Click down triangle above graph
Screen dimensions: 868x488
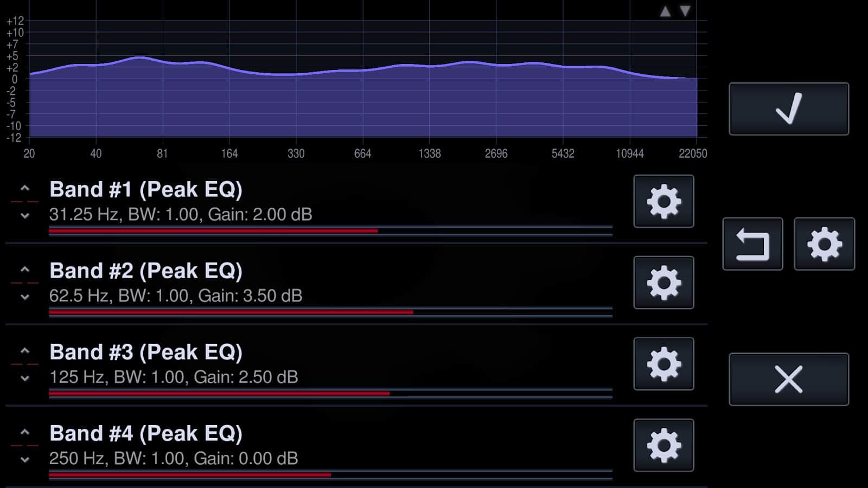[685, 11]
